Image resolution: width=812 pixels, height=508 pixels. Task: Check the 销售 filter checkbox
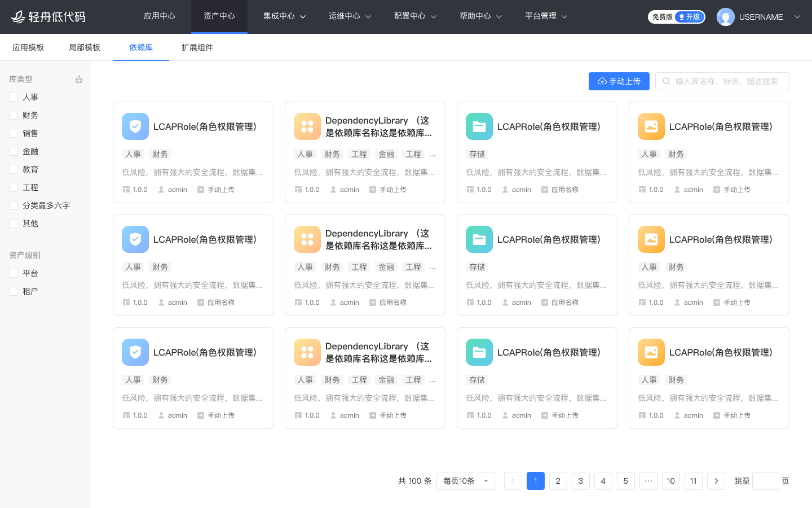[x=14, y=133]
